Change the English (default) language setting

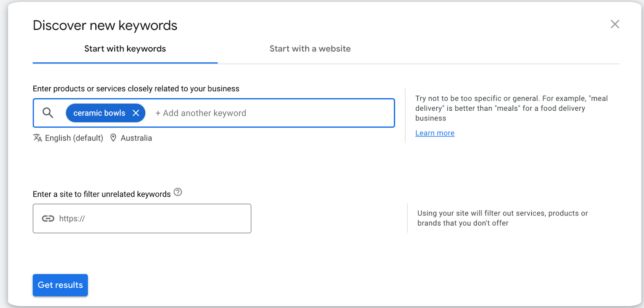[x=74, y=138]
